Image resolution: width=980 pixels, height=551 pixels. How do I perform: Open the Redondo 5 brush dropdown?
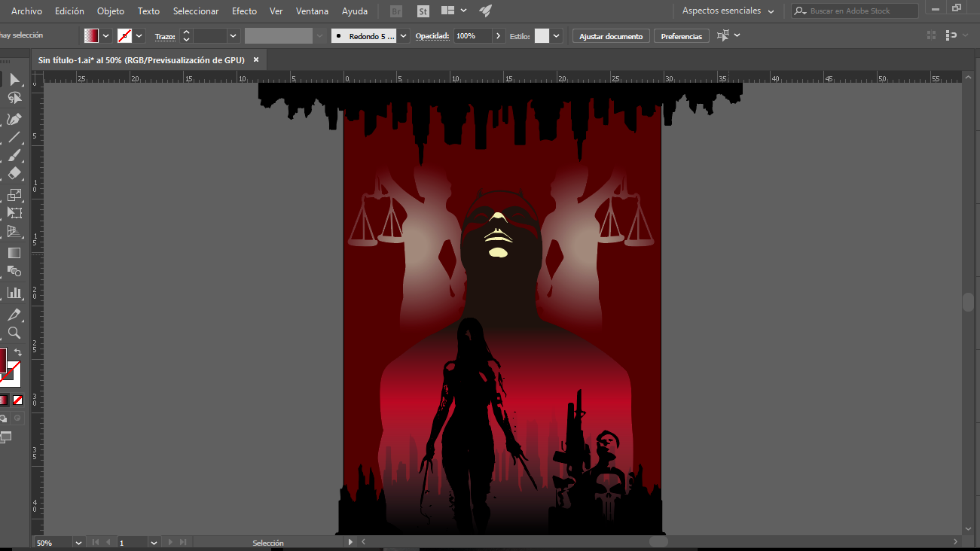coord(404,36)
